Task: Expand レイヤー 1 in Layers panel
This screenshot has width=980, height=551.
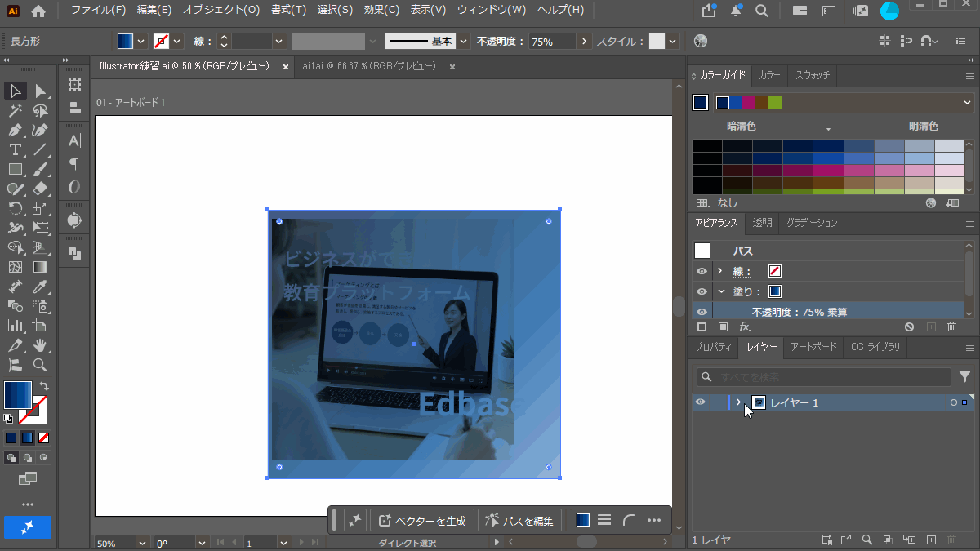Action: pos(739,402)
